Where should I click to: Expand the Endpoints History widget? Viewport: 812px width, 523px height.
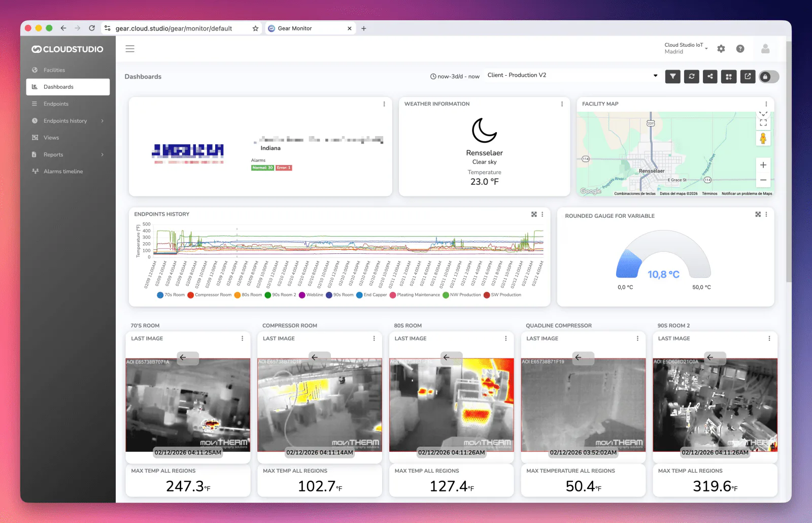pos(534,214)
